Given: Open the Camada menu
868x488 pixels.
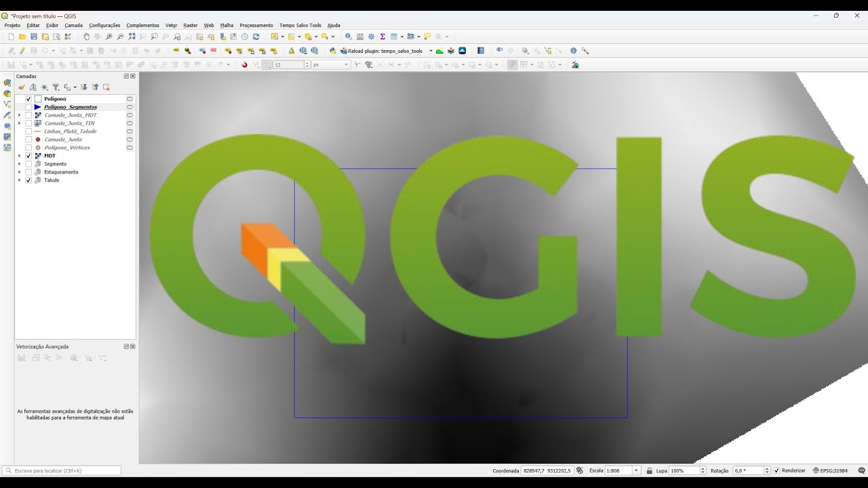Looking at the screenshot, I should click(x=74, y=25).
